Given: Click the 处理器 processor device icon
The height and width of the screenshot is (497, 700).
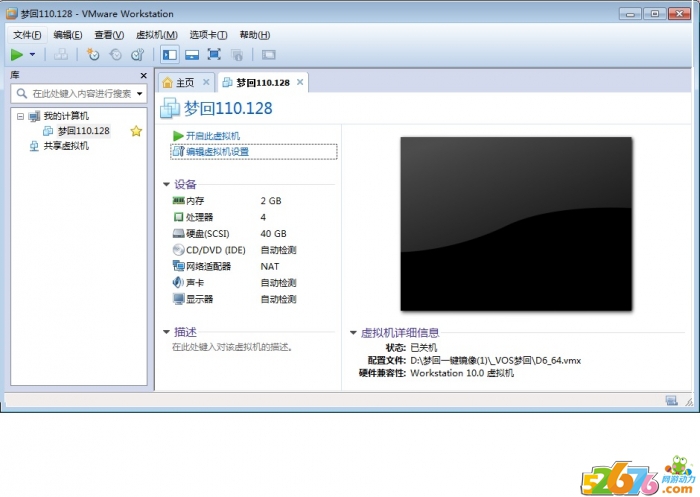Looking at the screenshot, I should [178, 217].
